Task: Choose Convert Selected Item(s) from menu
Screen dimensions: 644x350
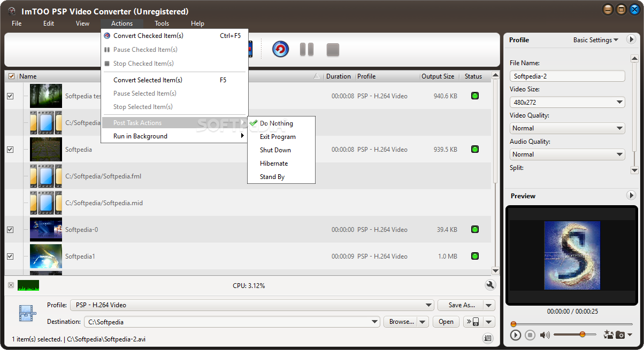Action: tap(174, 80)
